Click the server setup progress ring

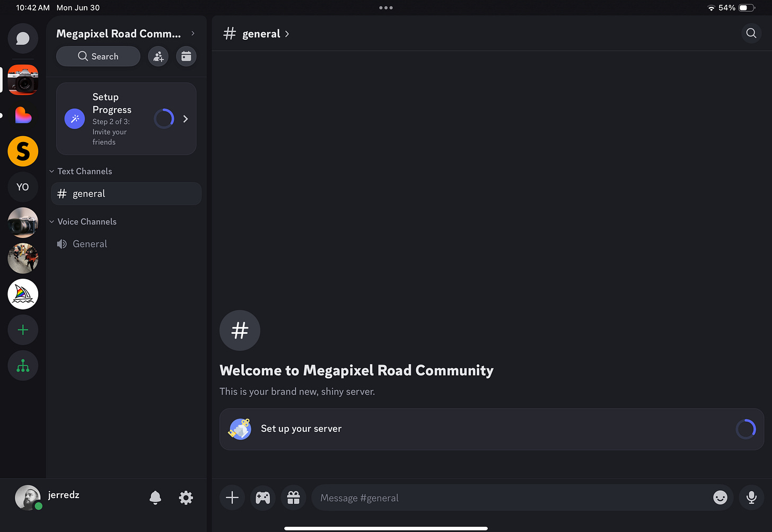click(x=745, y=429)
